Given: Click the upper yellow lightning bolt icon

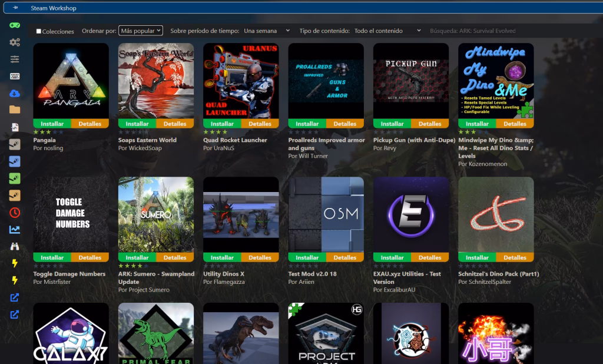Looking at the screenshot, I should tap(15, 263).
